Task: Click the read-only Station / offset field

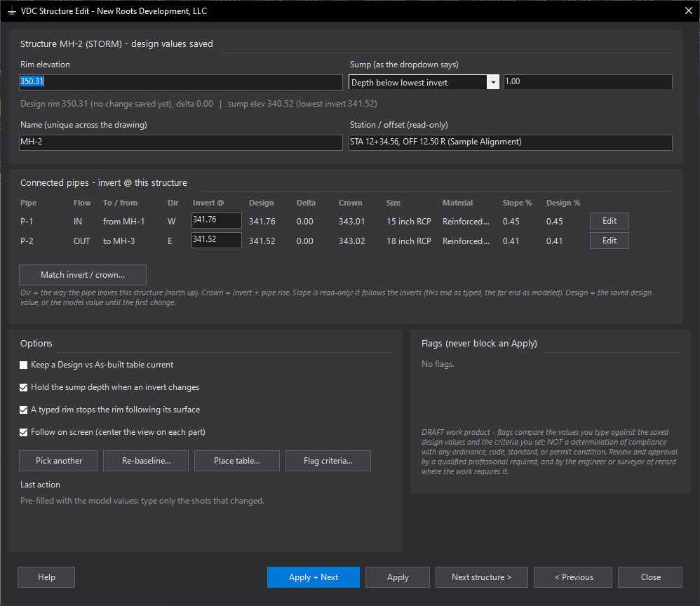Action: 510,142
